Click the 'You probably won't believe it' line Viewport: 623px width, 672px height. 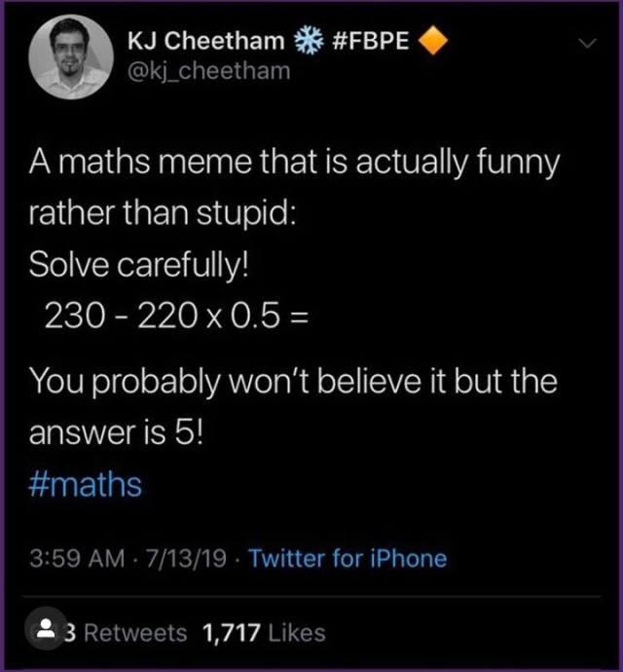[x=292, y=380]
